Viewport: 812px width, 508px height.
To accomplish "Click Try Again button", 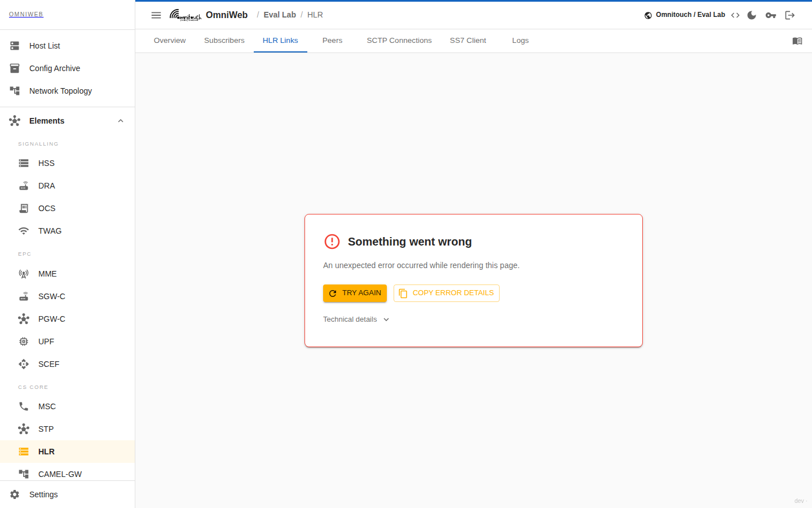I will pyautogui.click(x=355, y=293).
